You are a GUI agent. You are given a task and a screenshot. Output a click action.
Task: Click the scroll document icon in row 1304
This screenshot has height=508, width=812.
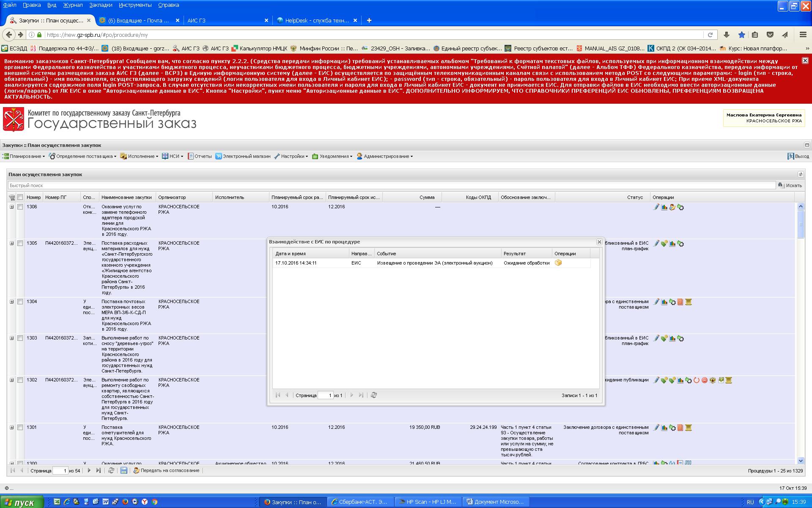[689, 302]
